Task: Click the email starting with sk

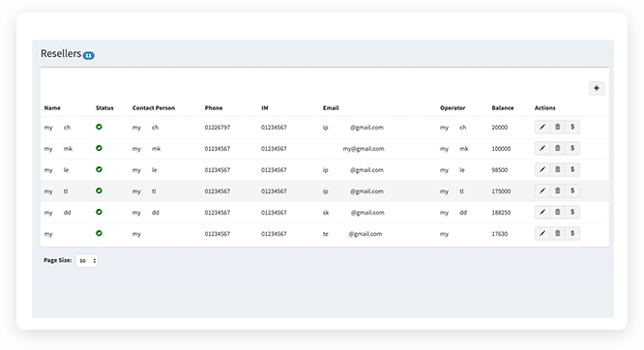Action: click(354, 213)
